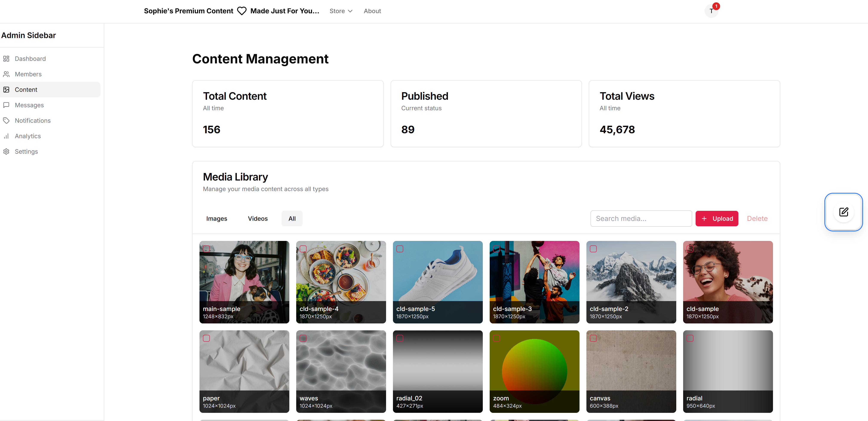868x421 pixels.
Task: Open Dashboard in the admin sidebar
Action: tap(50, 59)
